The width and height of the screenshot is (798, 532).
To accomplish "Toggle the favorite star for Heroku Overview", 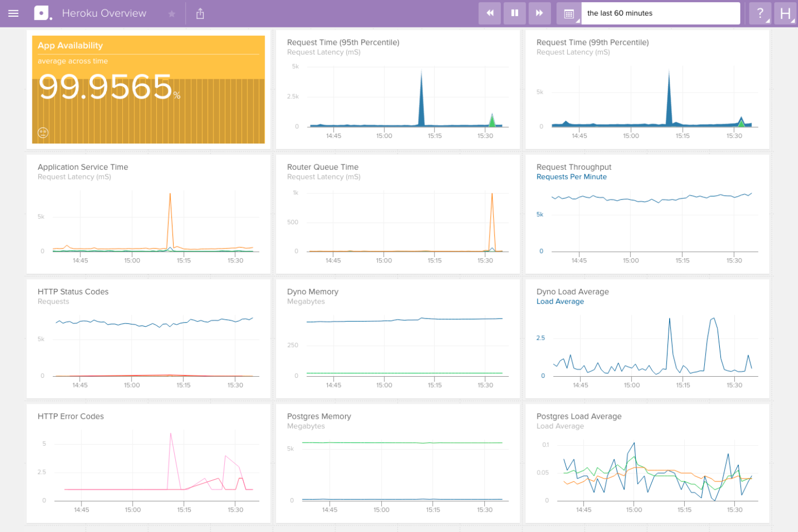I will [171, 13].
